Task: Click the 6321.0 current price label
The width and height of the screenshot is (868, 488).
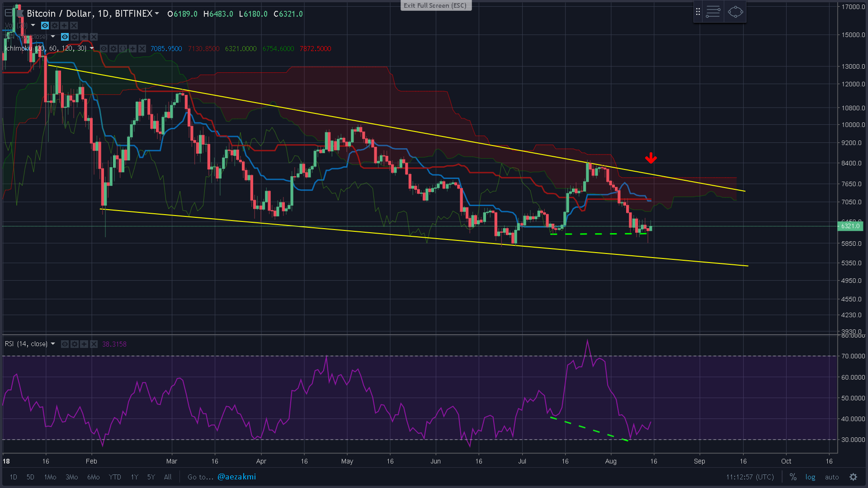Action: (850, 226)
